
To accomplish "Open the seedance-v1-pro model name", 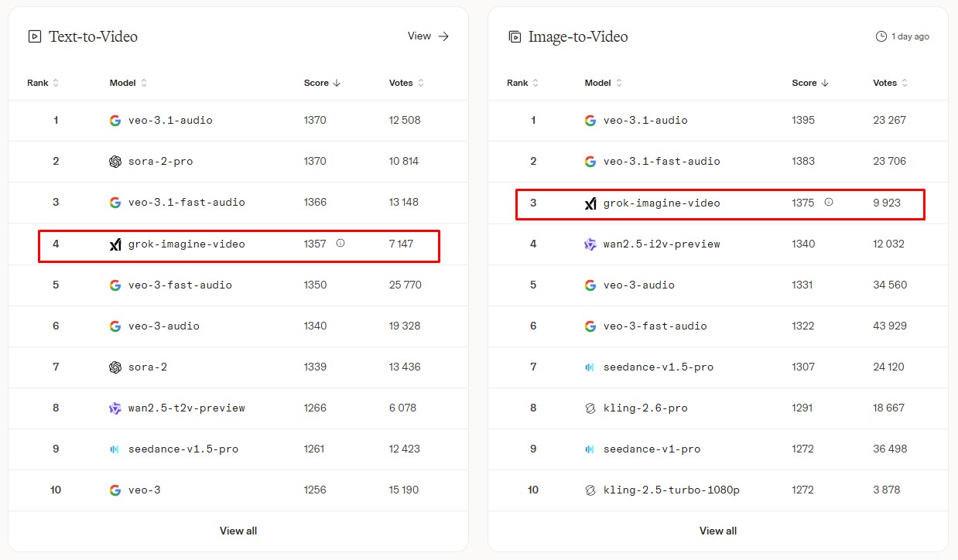I will (652, 449).
